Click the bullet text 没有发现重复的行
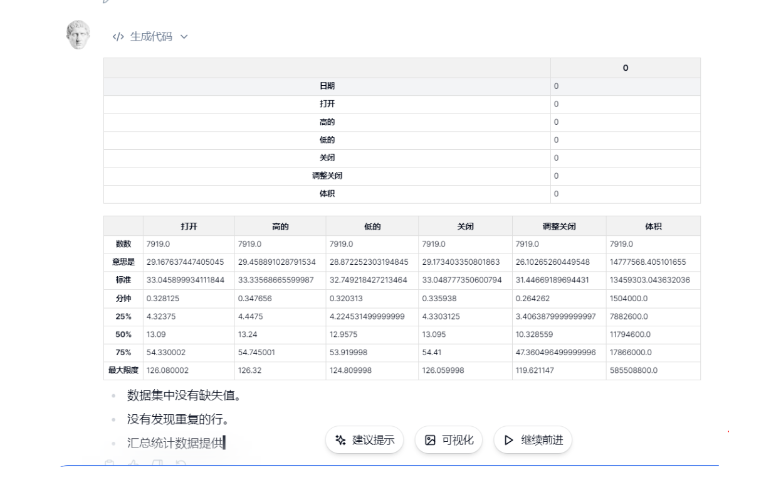Screen dimensions: 783x488 pyautogui.click(x=176, y=419)
